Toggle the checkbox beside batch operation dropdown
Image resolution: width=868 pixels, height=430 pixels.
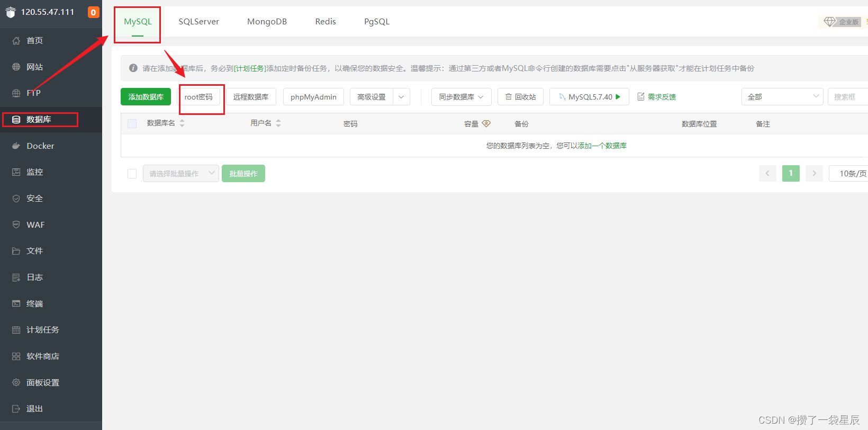point(132,174)
